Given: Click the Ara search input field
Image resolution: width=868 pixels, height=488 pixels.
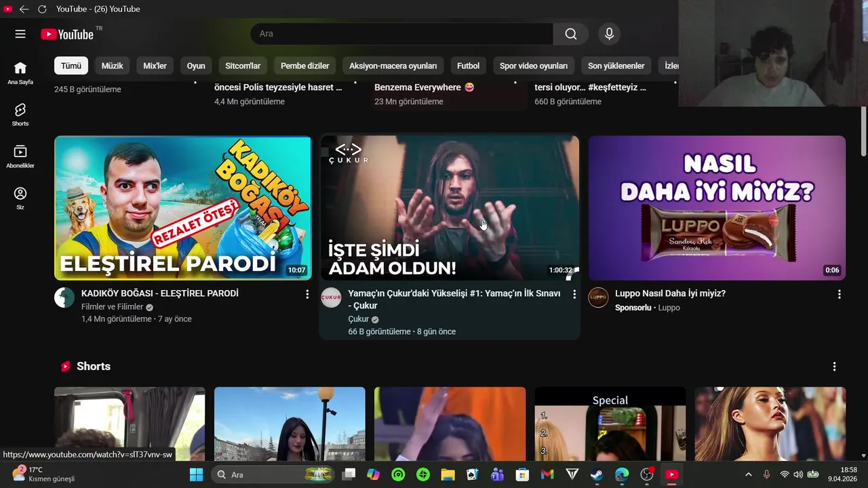Looking at the screenshot, I should [x=401, y=34].
